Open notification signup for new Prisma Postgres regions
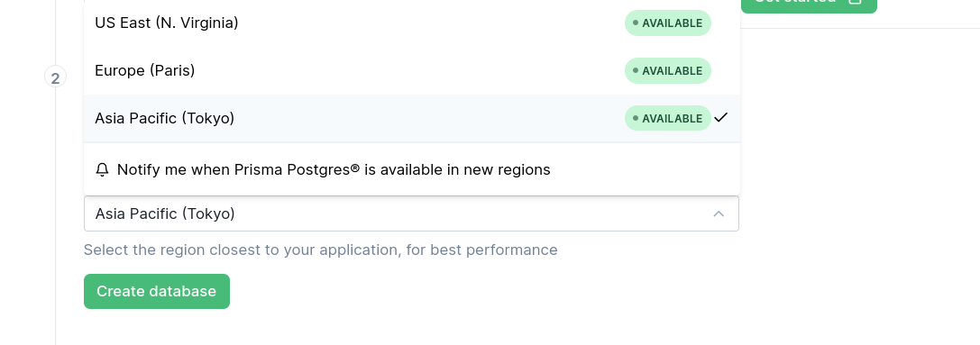Image resolution: width=980 pixels, height=345 pixels. pyautogui.click(x=412, y=169)
